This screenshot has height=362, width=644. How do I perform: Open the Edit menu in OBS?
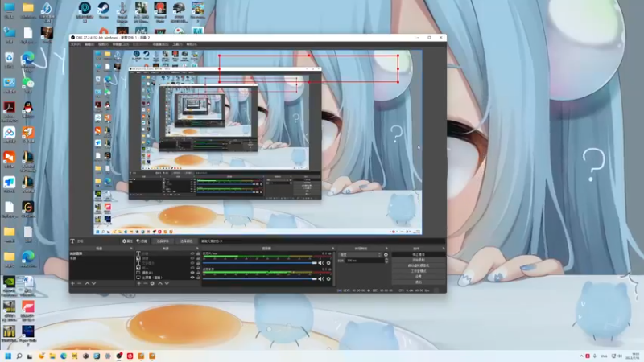(x=89, y=44)
